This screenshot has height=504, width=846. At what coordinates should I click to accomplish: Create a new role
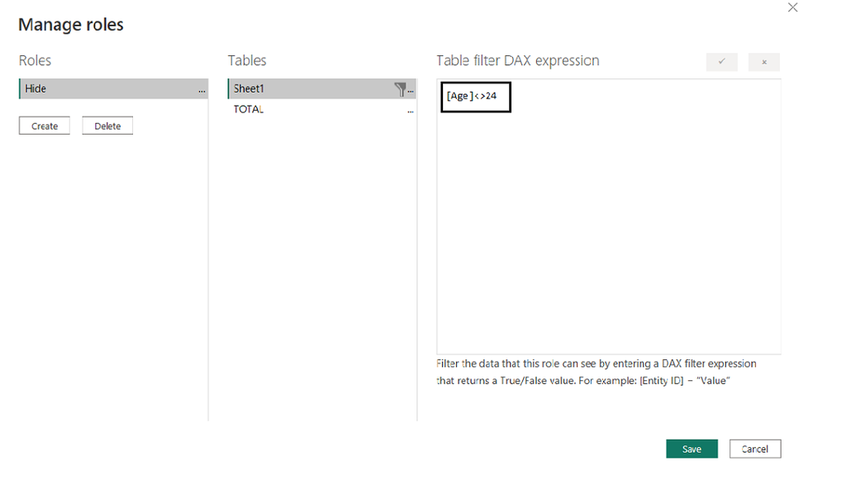point(45,126)
